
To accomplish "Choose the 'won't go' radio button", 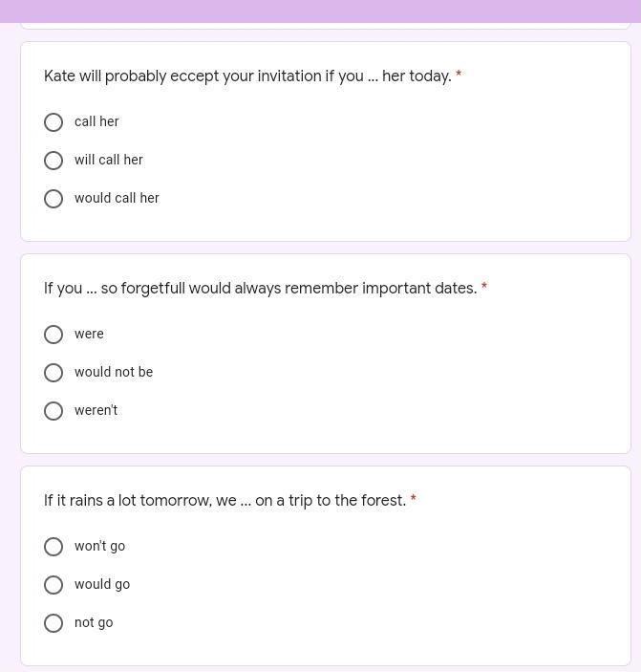I will 53,547.
